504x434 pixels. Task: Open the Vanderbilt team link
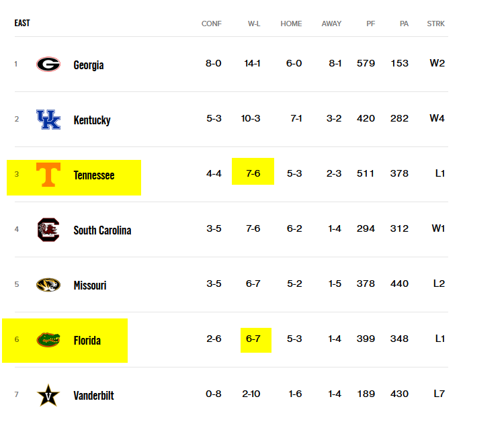pos(94,396)
